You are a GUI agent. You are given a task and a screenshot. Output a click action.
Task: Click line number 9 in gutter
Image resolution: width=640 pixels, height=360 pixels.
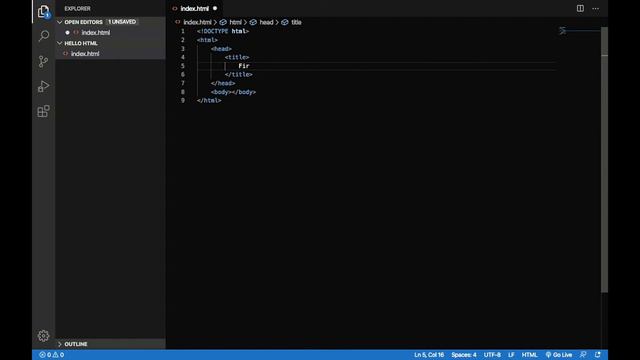click(x=183, y=100)
